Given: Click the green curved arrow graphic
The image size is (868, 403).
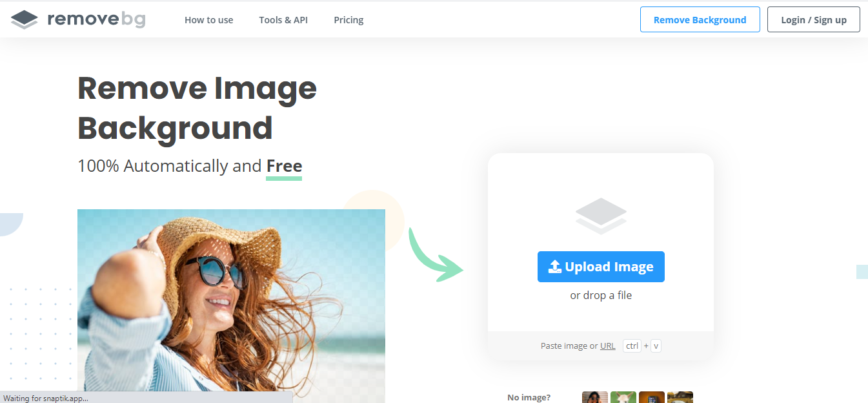Looking at the screenshot, I should tap(434, 256).
